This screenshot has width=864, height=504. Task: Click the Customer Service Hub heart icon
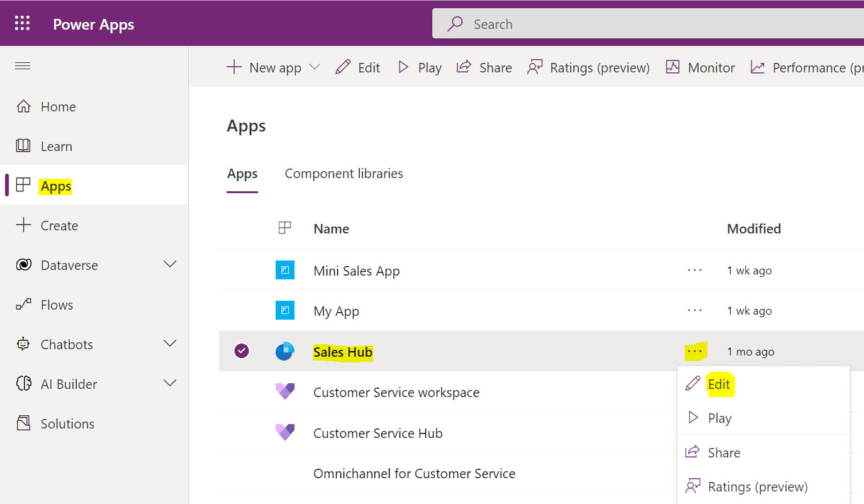pyautogui.click(x=285, y=433)
